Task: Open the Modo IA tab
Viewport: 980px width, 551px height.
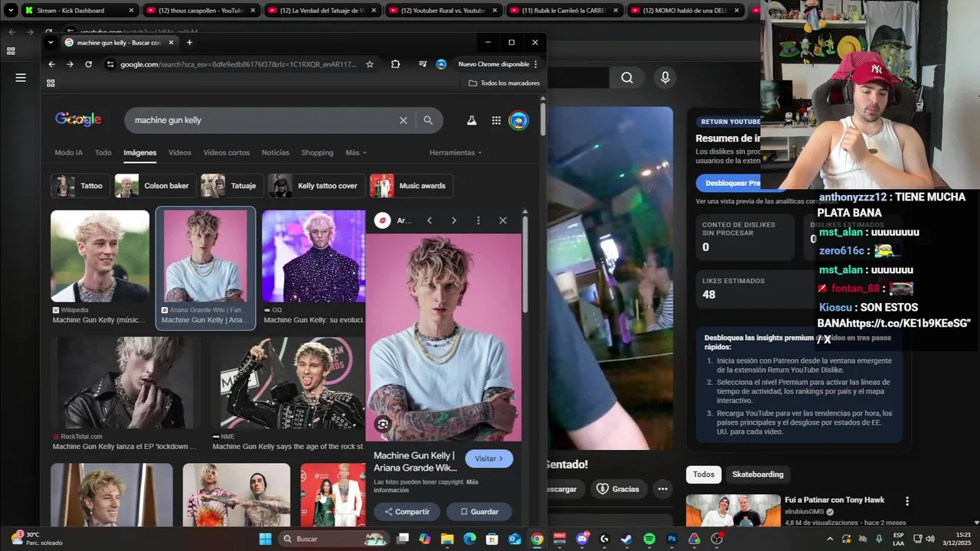Action: point(68,152)
